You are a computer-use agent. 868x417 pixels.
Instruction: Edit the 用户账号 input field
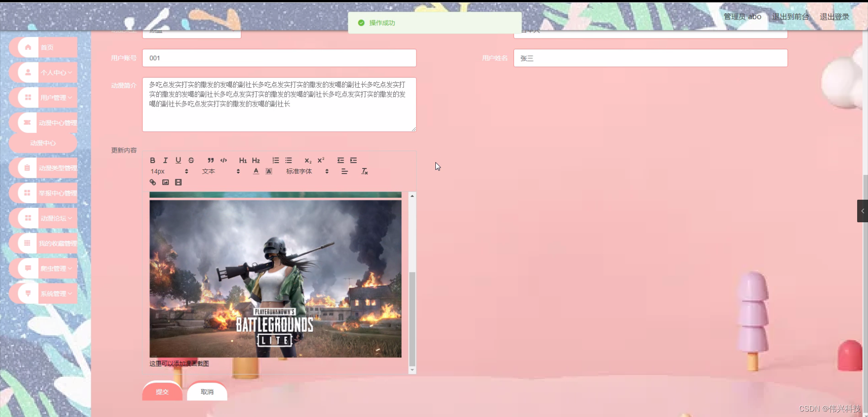point(279,58)
